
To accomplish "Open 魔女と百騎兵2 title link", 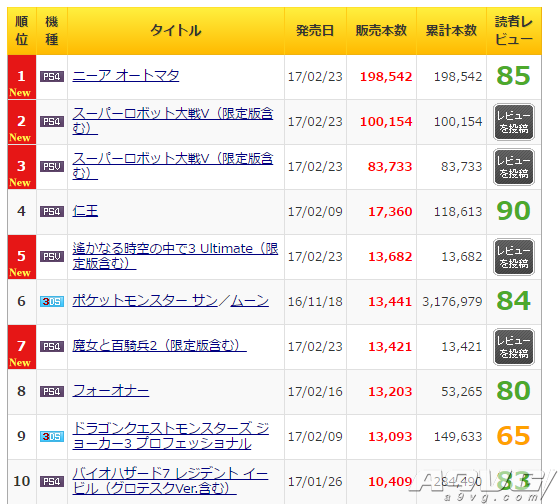I will point(159,346).
